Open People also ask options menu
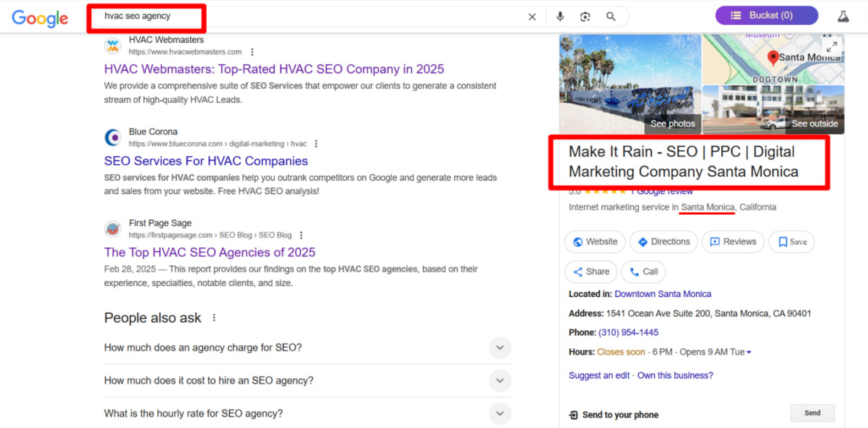Viewport: 868px width, 428px height. pyautogui.click(x=214, y=318)
